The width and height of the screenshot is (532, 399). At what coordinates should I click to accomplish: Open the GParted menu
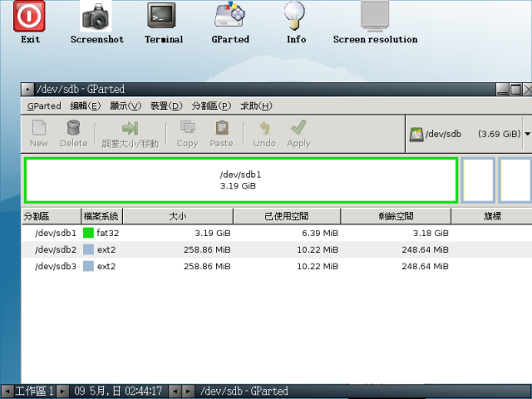point(44,106)
